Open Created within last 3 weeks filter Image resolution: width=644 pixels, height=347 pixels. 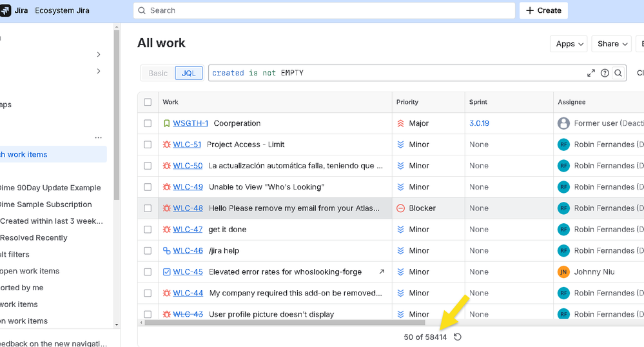(x=52, y=221)
